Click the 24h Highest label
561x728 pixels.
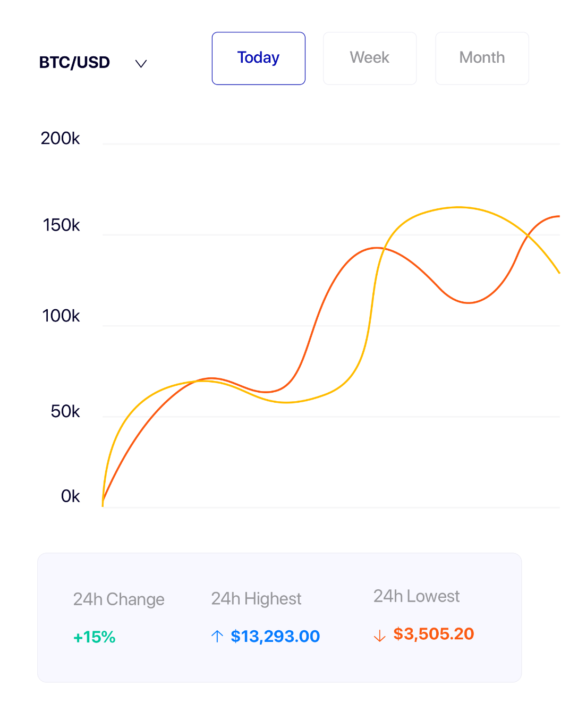[256, 599]
